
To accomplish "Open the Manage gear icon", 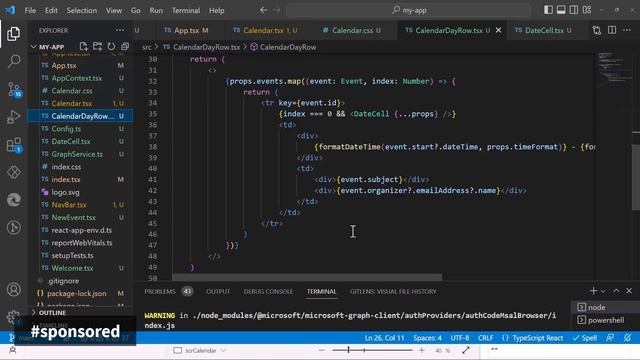I will 13,316.
